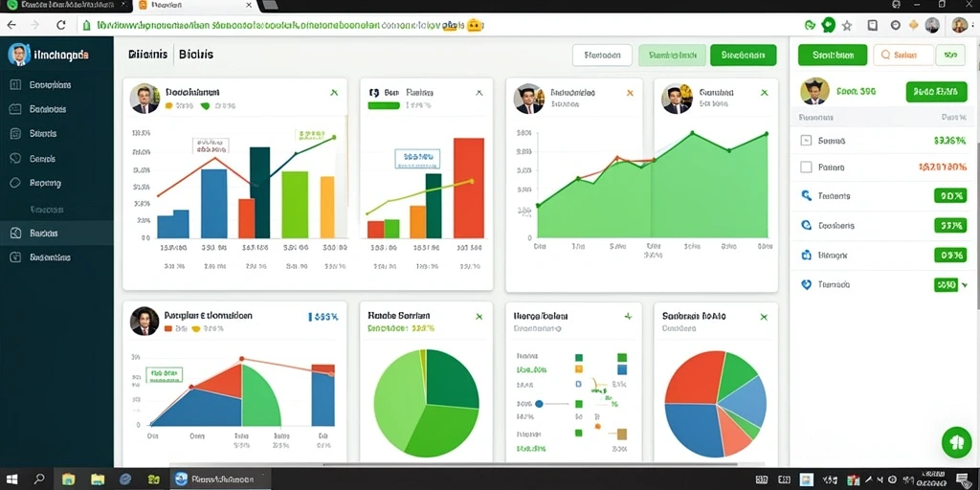The width and height of the screenshot is (980, 490).
Task: Click the first sidebar item's square icon
Action: tap(15, 85)
